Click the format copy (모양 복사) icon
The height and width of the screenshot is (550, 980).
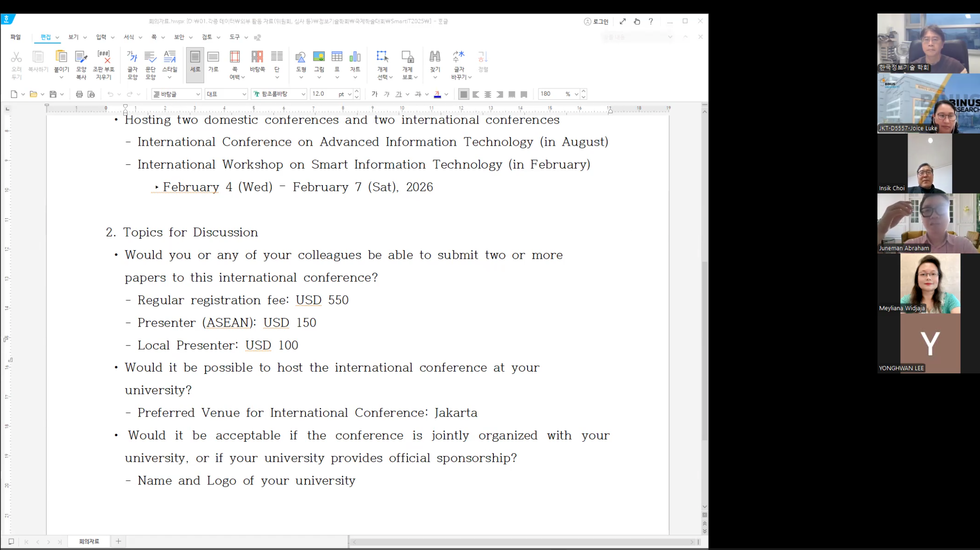click(81, 58)
